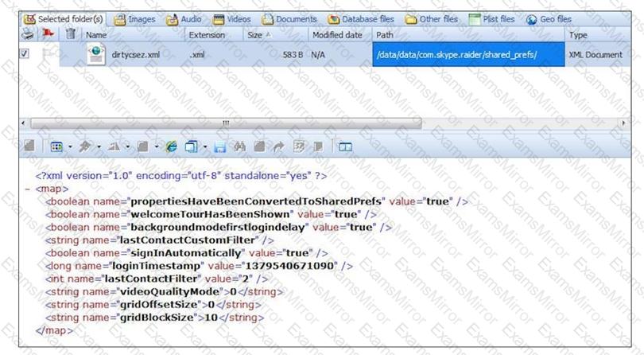Open dropdown arrow next to copy windows icon
The width and height of the screenshot is (644, 355).
[204, 147]
